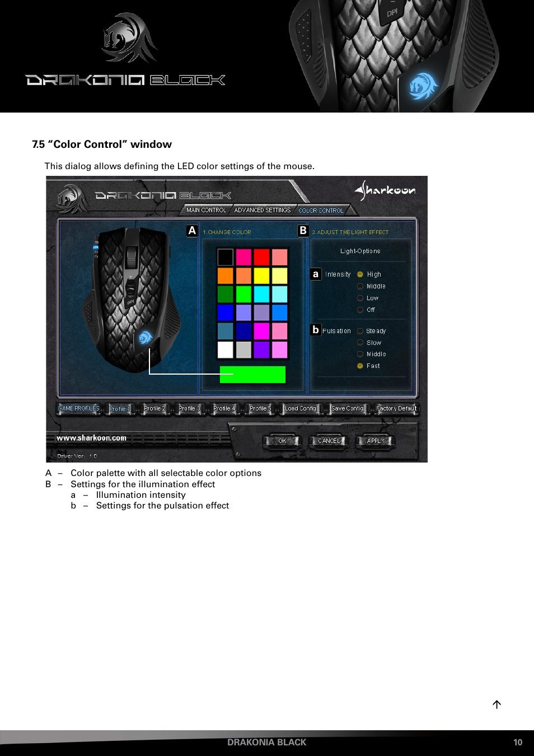
Task: Pick the cyan color swatch
Action: tap(261, 294)
